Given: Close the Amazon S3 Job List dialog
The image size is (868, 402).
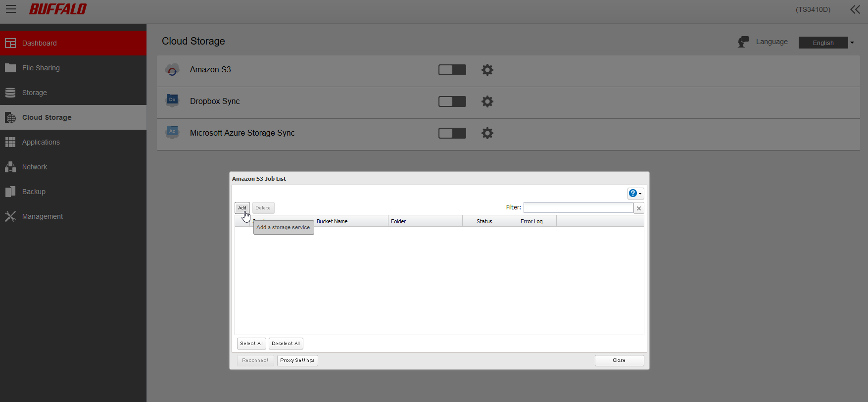Looking at the screenshot, I should (620, 360).
